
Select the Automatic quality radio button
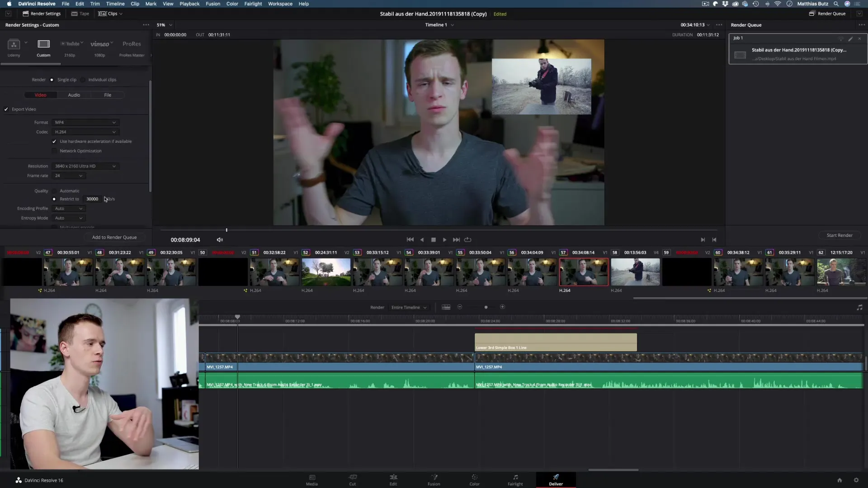(x=54, y=191)
